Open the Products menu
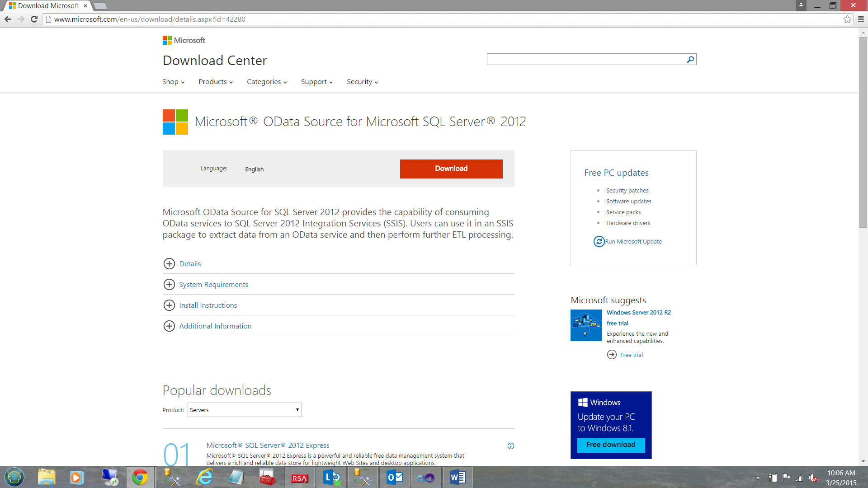868x488 pixels. [x=215, y=82]
